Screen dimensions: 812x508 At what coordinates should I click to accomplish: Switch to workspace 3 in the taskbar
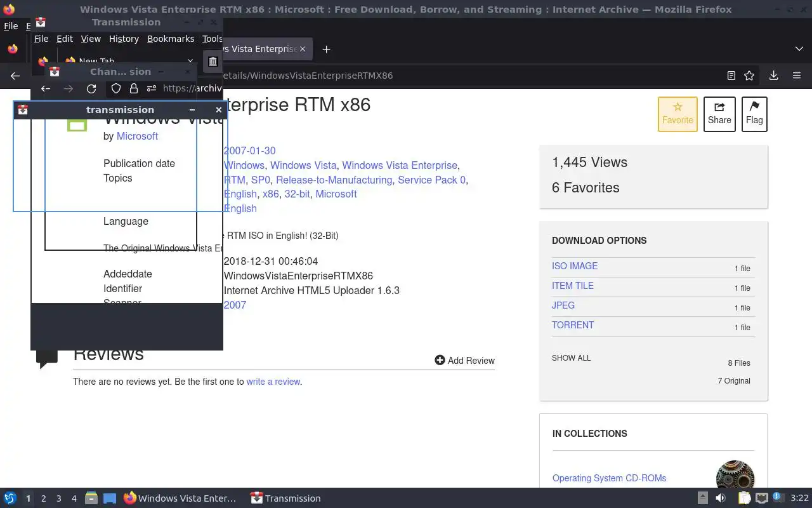pos(59,498)
